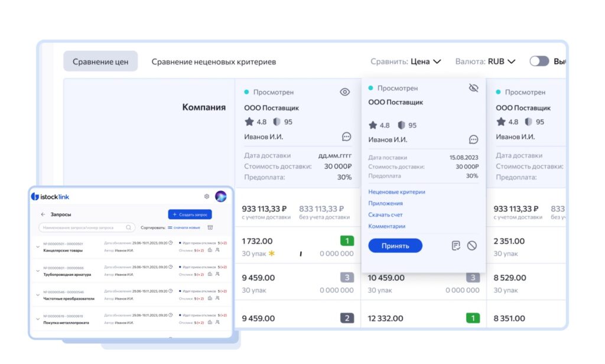The height and width of the screenshot is (364, 605).
Task: Open the Неценовые критерии link
Action: 396,192
